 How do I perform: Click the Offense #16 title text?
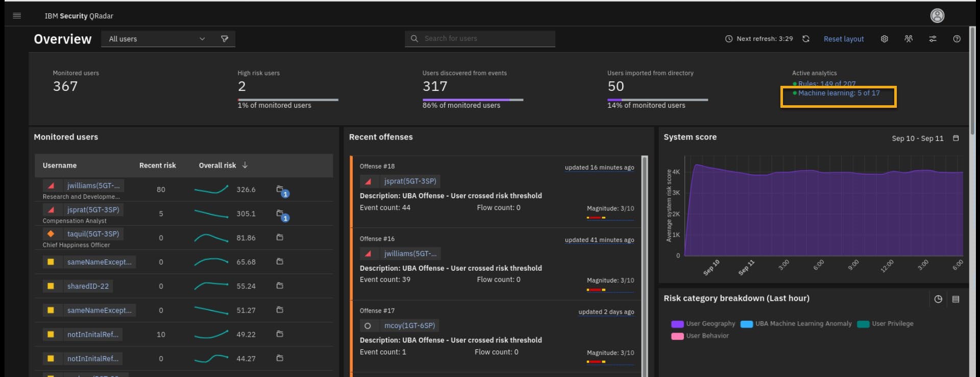[377, 239]
